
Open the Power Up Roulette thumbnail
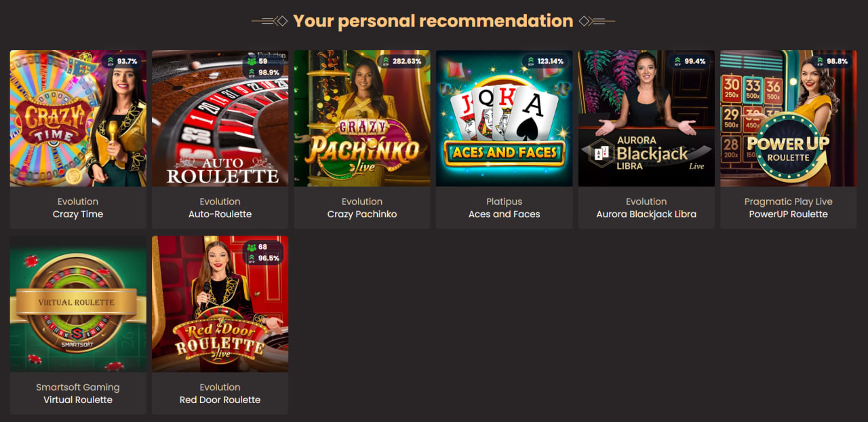(788, 118)
